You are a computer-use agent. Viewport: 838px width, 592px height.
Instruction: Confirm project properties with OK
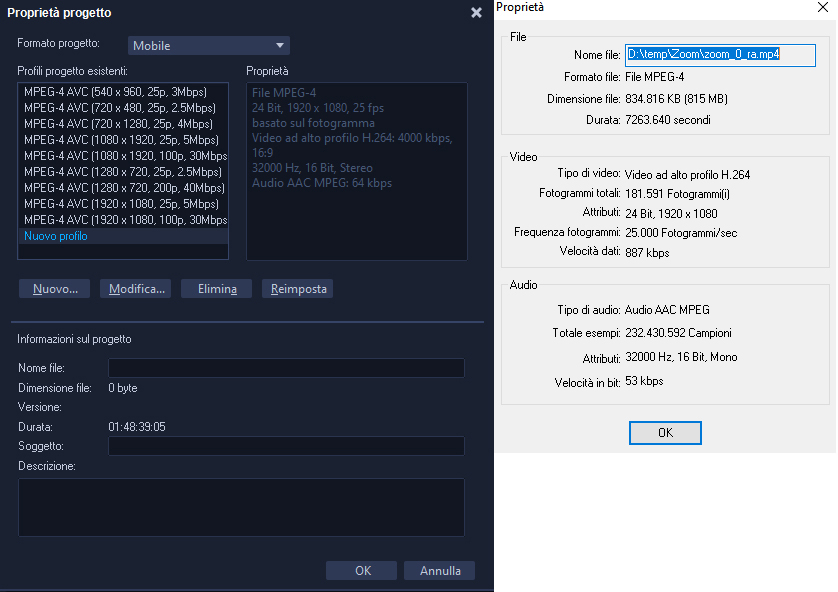pyautogui.click(x=362, y=571)
